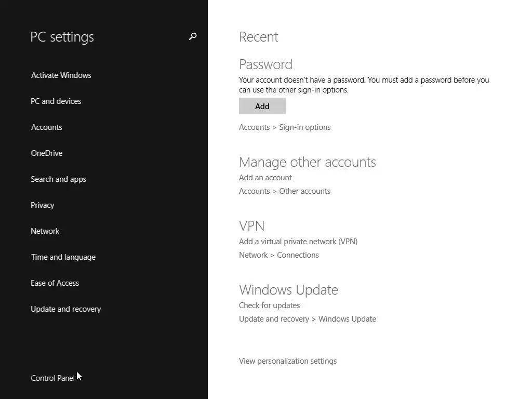Open the Accounts settings category

(46, 127)
